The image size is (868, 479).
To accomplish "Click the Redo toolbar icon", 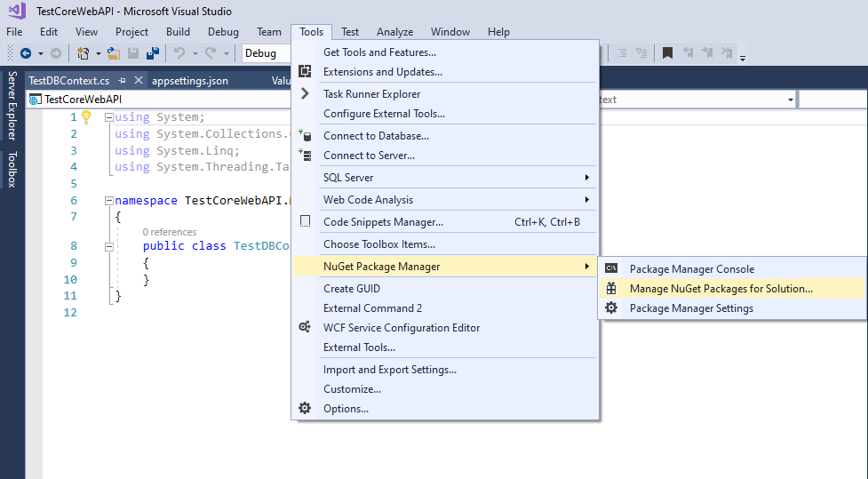I will pyautogui.click(x=211, y=53).
